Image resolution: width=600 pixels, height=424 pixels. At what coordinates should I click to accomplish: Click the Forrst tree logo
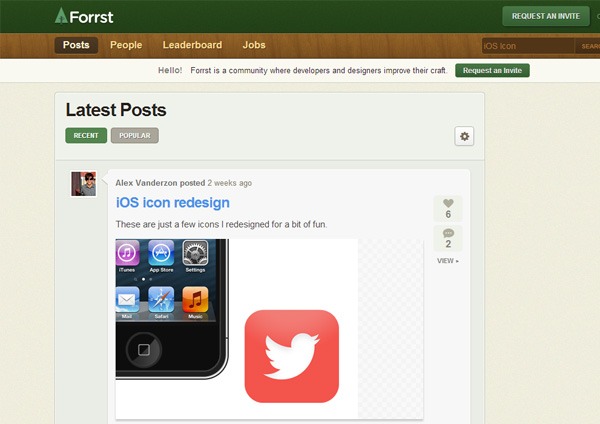(x=61, y=15)
